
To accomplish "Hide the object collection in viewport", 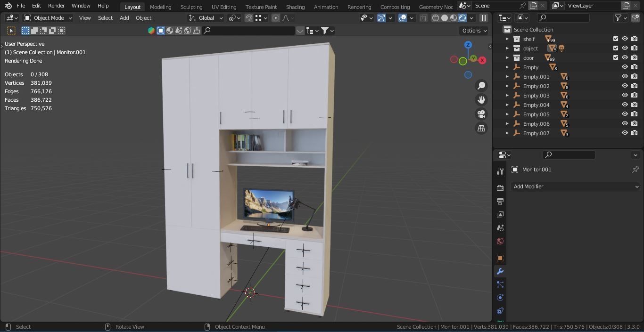I will 625,48.
